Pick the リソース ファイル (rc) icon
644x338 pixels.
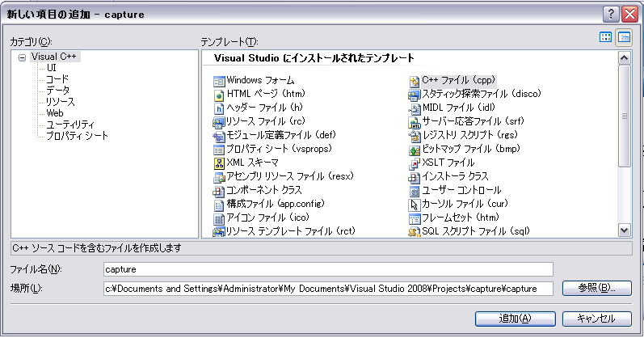[x=218, y=123]
